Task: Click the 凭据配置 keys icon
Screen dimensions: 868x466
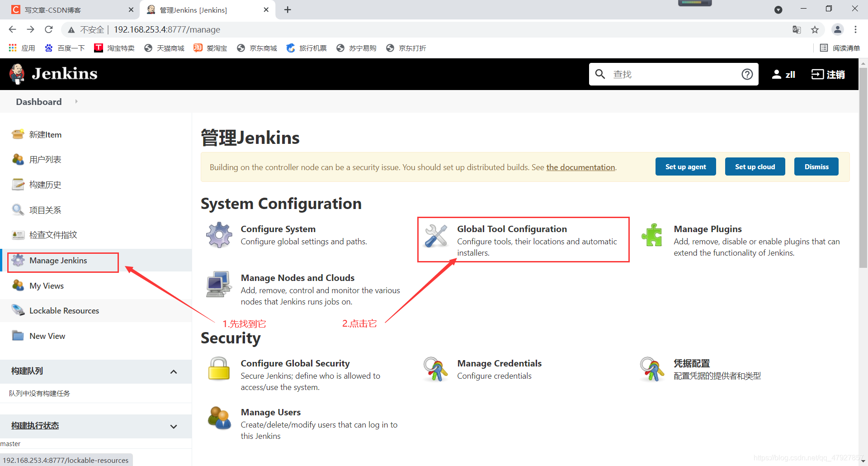Action: tap(652, 369)
